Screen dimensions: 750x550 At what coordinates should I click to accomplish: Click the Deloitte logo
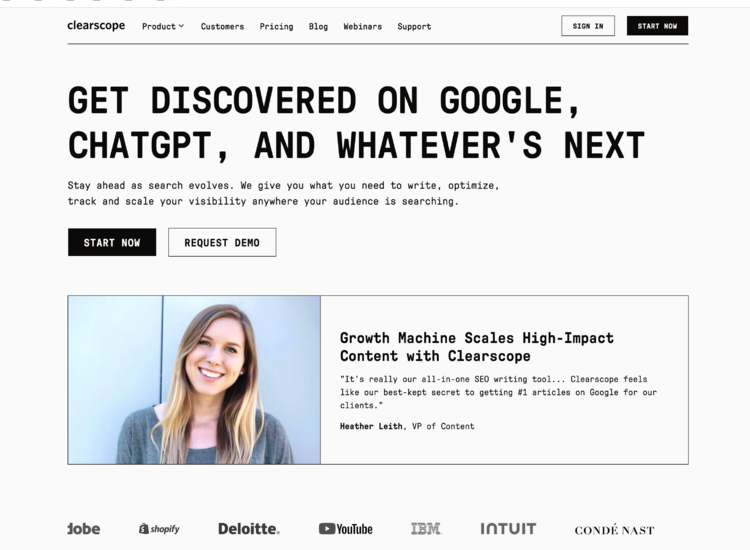coord(248,528)
